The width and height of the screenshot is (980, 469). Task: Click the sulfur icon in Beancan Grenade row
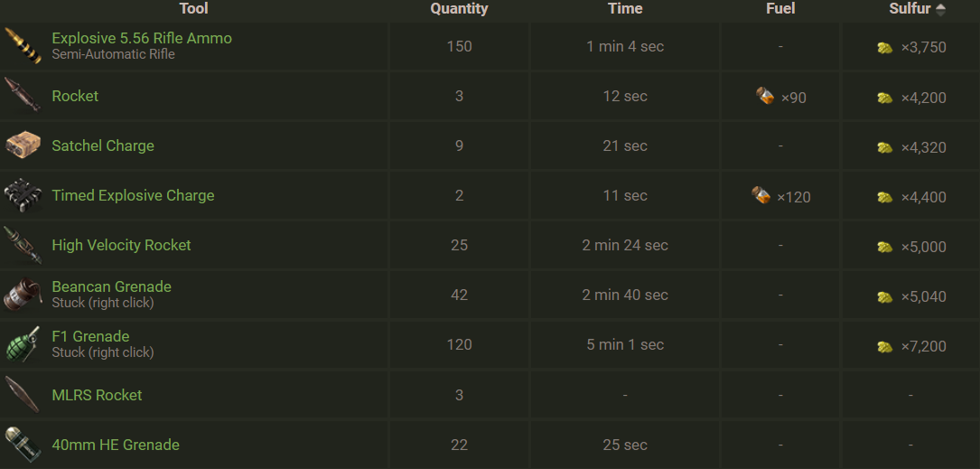885,296
